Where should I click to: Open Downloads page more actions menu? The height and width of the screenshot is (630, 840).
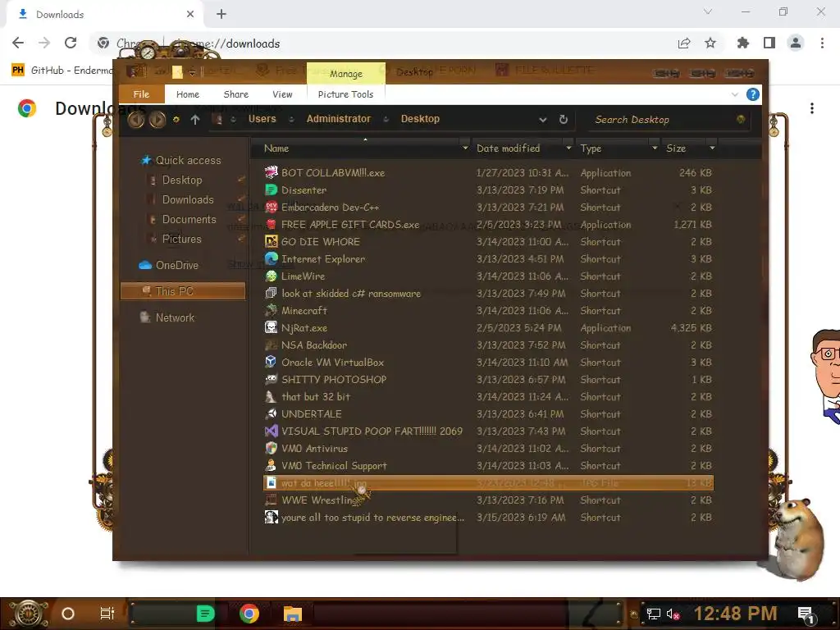point(812,108)
